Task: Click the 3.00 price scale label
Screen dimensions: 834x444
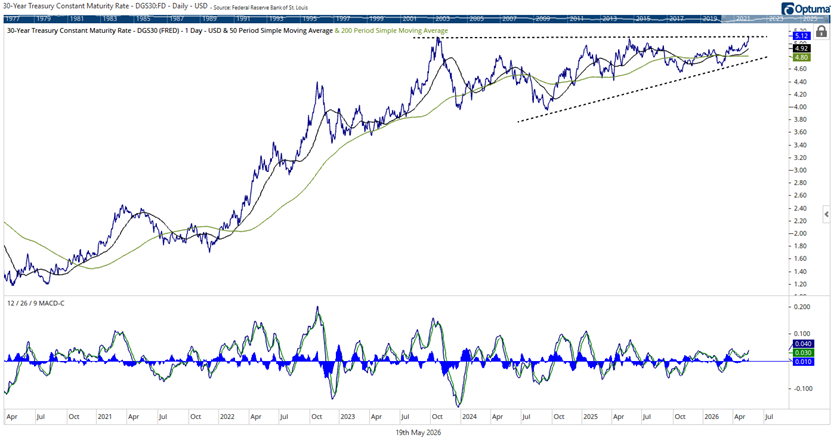Action: tap(800, 170)
